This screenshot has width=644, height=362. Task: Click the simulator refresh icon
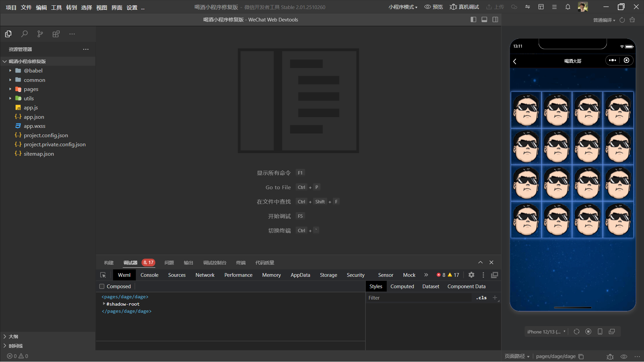pyautogui.click(x=576, y=332)
